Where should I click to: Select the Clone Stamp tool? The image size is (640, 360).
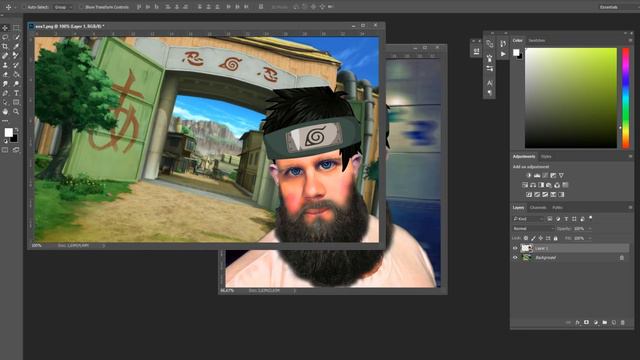tap(5, 65)
